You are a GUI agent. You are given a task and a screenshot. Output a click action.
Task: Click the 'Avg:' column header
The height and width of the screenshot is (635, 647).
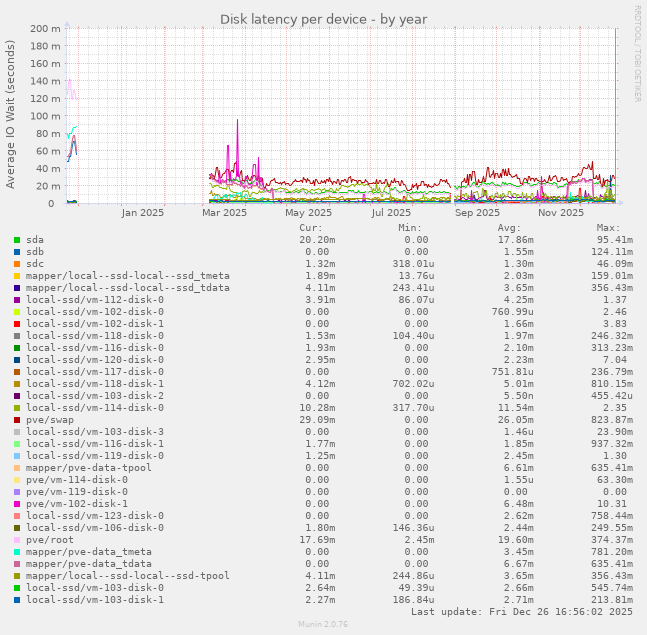point(509,228)
